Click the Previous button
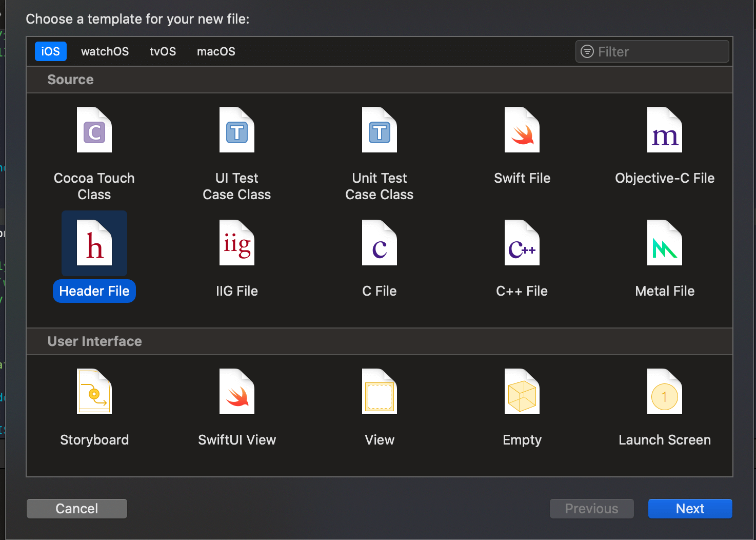 (x=592, y=509)
